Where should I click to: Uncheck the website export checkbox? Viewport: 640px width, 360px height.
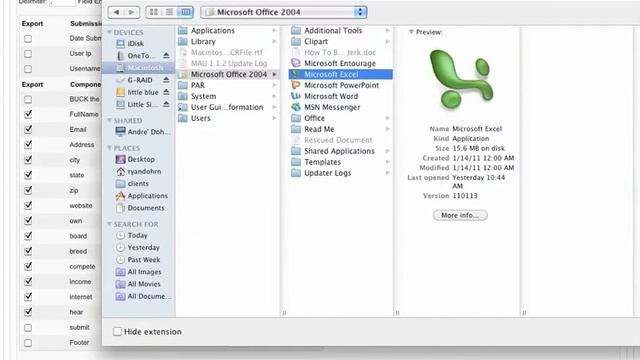point(28,205)
